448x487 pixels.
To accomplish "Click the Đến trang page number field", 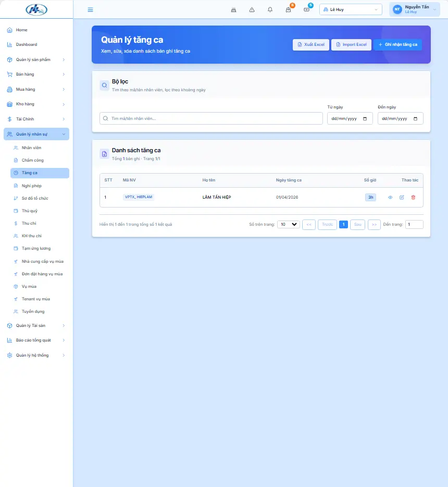I will pos(414,225).
